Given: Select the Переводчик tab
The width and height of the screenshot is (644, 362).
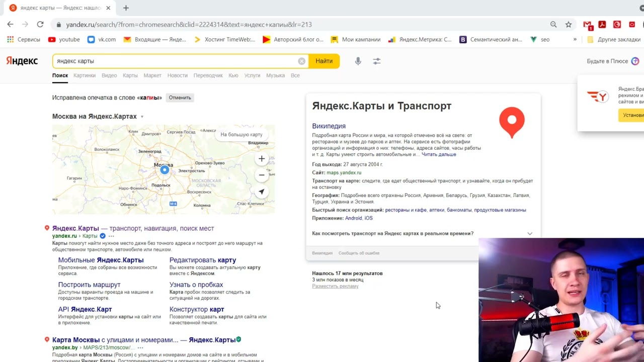Looking at the screenshot, I should 208,75.
